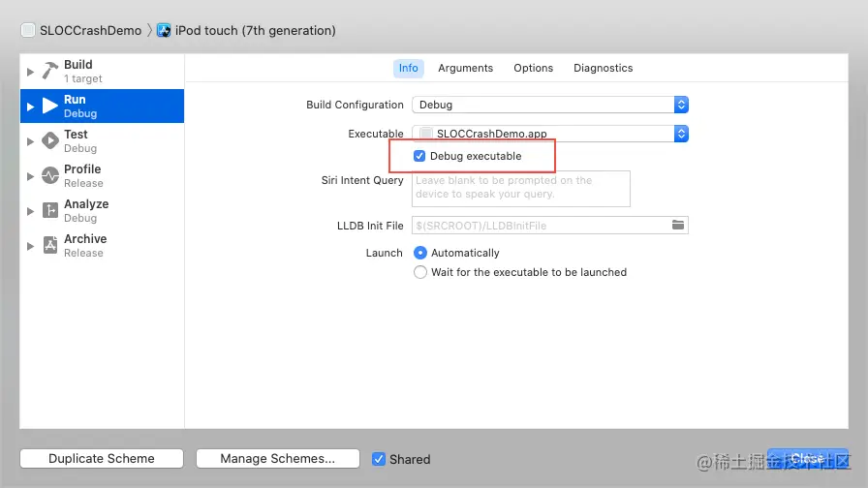Select the Automatically launch radio button
Screen dimensions: 868x488
coord(420,253)
